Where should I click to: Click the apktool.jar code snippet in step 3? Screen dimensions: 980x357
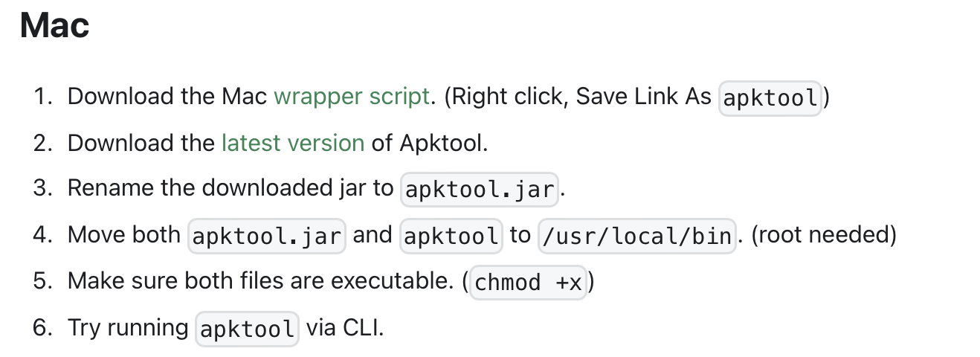[480, 190]
